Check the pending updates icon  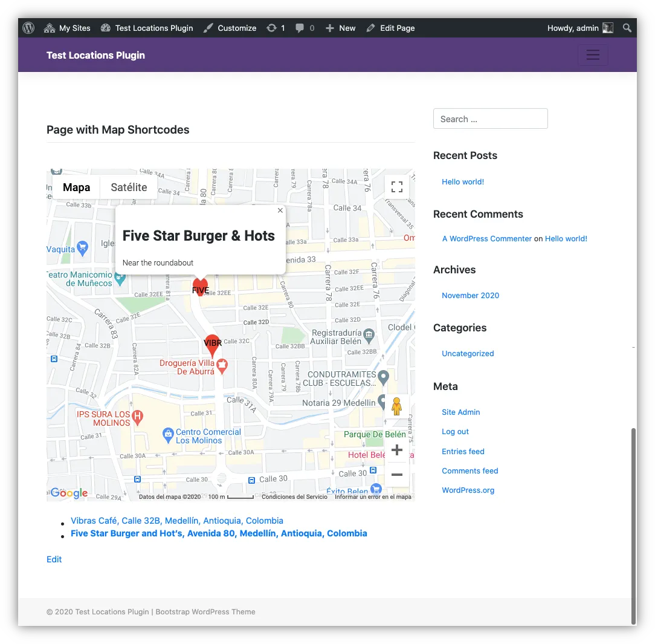click(x=276, y=28)
